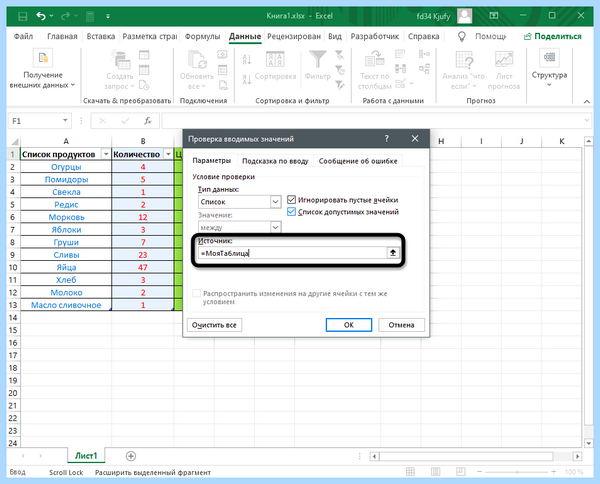This screenshot has height=484, width=600.
Task: Add a new sheet with plus icon
Action: click(131, 456)
